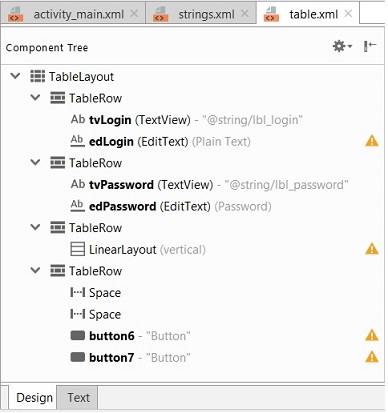This screenshot has width=388, height=413.
Task: Close the strings.xml tab
Action: tap(245, 14)
